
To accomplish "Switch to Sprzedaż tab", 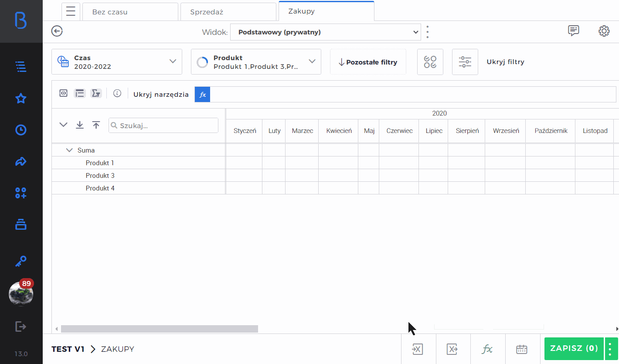I will click(228, 12).
